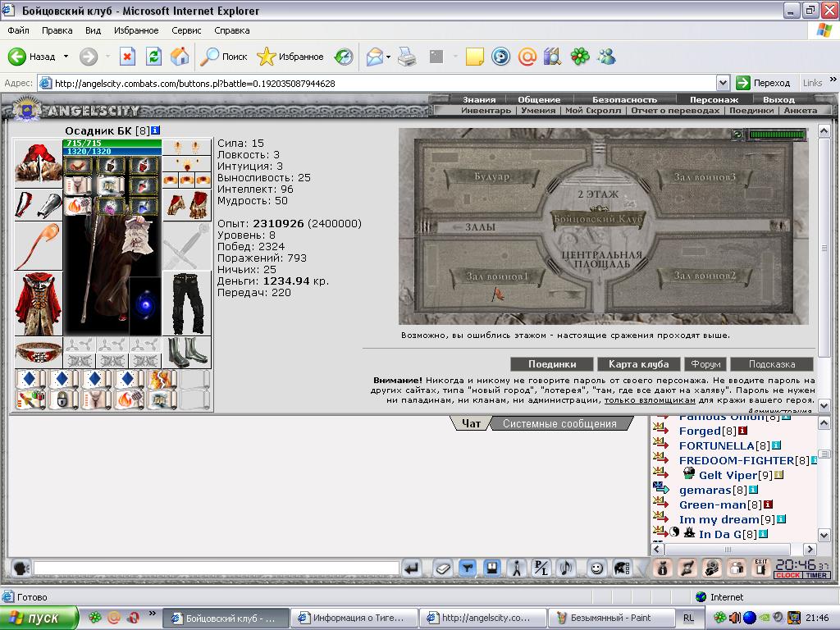Click the red X Stop icon
The image size is (840, 630).
point(127,57)
